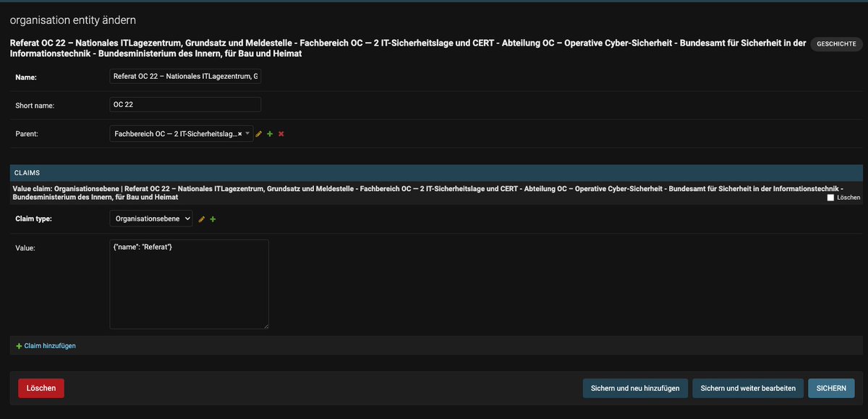The height and width of the screenshot is (419, 868).
Task: Click the CLAIMS section header
Action: pyautogui.click(x=436, y=173)
